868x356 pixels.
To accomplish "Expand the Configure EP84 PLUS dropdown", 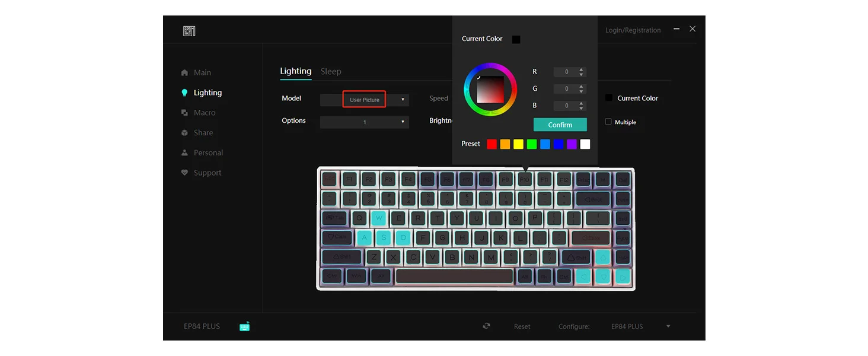I will tap(640, 326).
